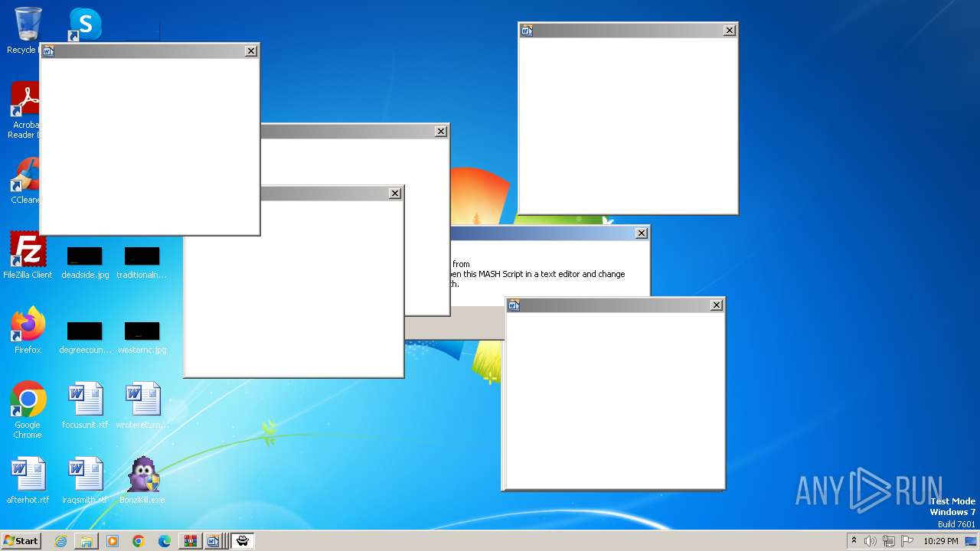
Task: Click the Word icon in top-right window title
Action: [527, 31]
